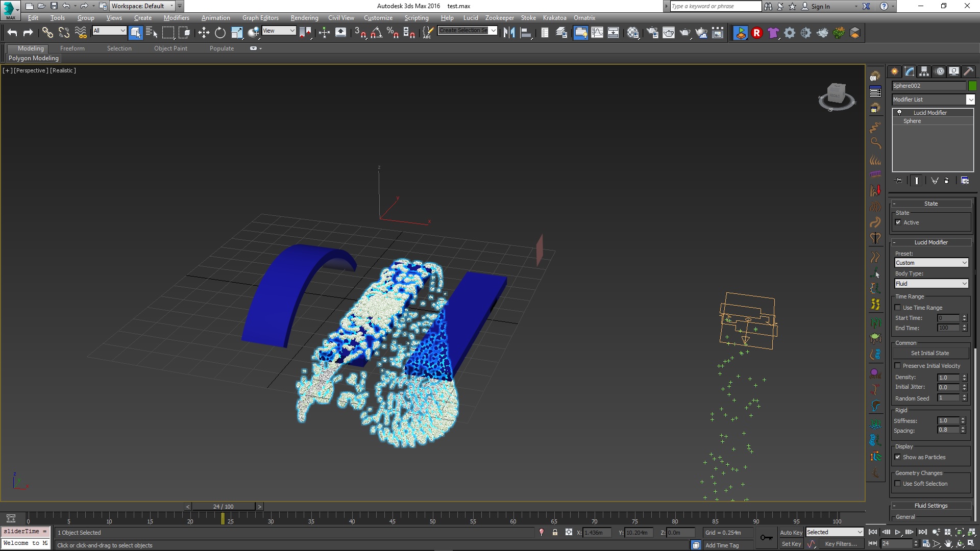Click Select and Link icon

click(x=47, y=33)
